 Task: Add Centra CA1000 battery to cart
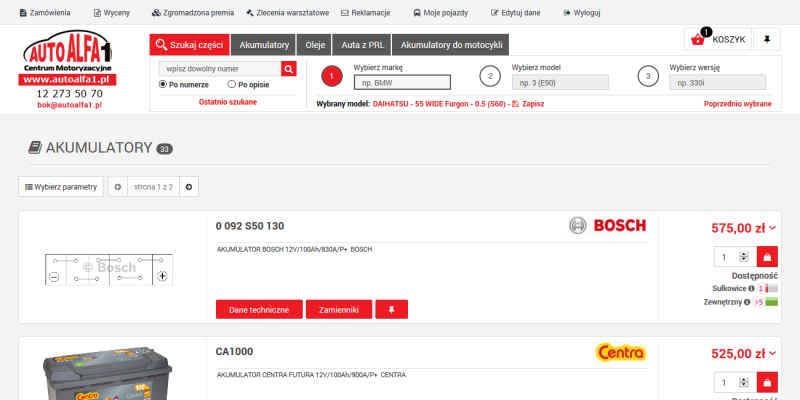click(767, 383)
